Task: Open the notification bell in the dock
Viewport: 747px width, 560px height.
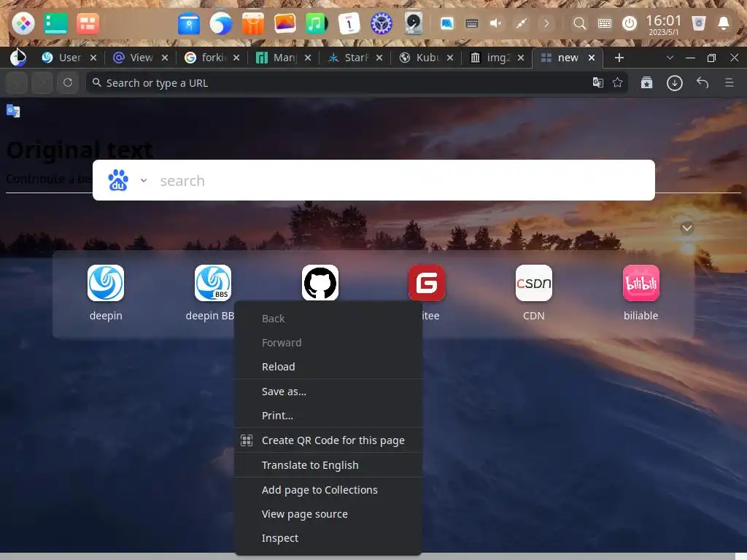Action: coord(723,23)
